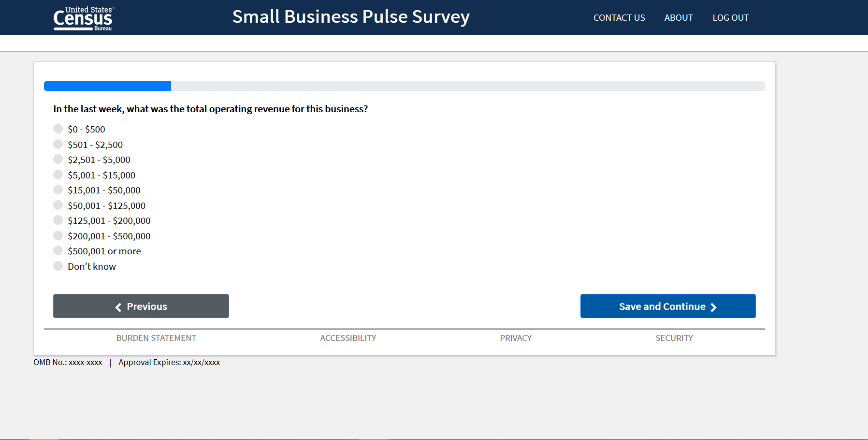This screenshot has height=440, width=868.
Task: Log out of the survey
Action: click(730, 18)
